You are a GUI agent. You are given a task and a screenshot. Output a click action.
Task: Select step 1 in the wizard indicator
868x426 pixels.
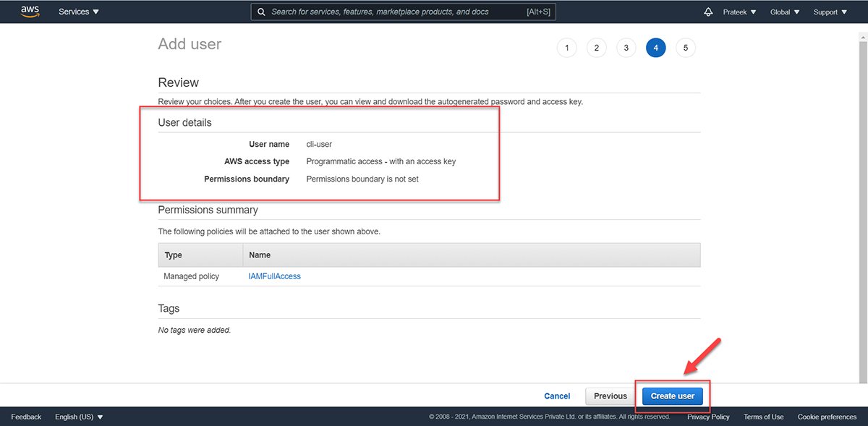567,47
